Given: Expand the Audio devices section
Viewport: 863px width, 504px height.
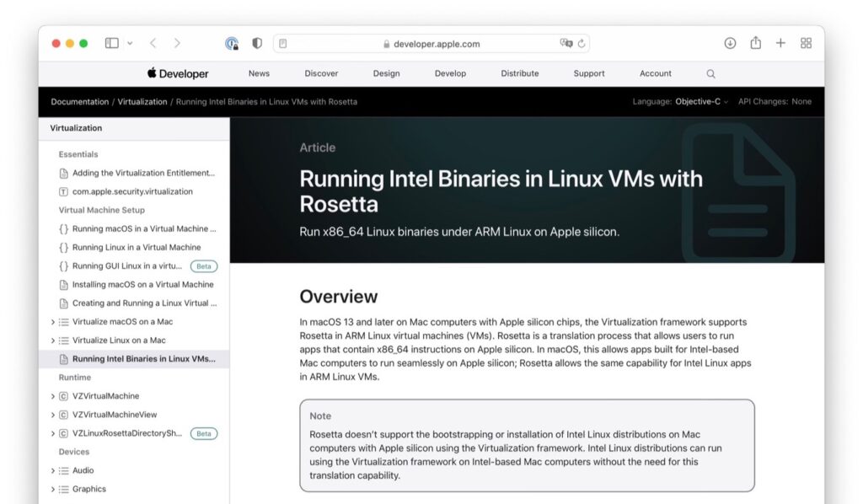Looking at the screenshot, I should tap(53, 470).
